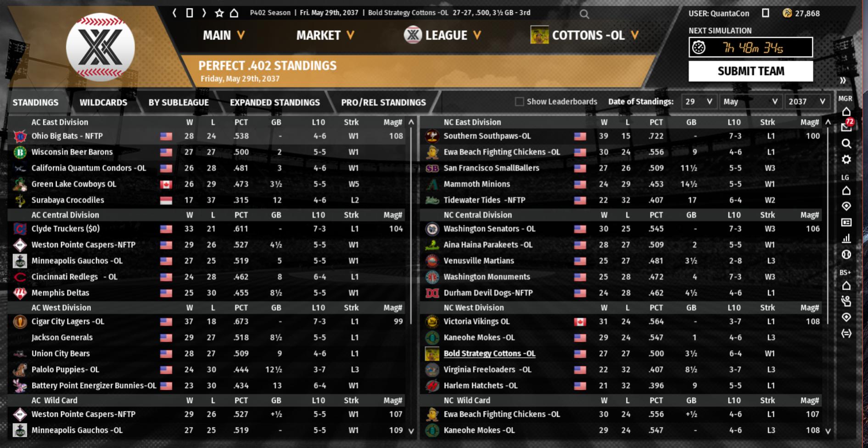
Task: Open the MARKET menu
Action: pyautogui.click(x=325, y=35)
